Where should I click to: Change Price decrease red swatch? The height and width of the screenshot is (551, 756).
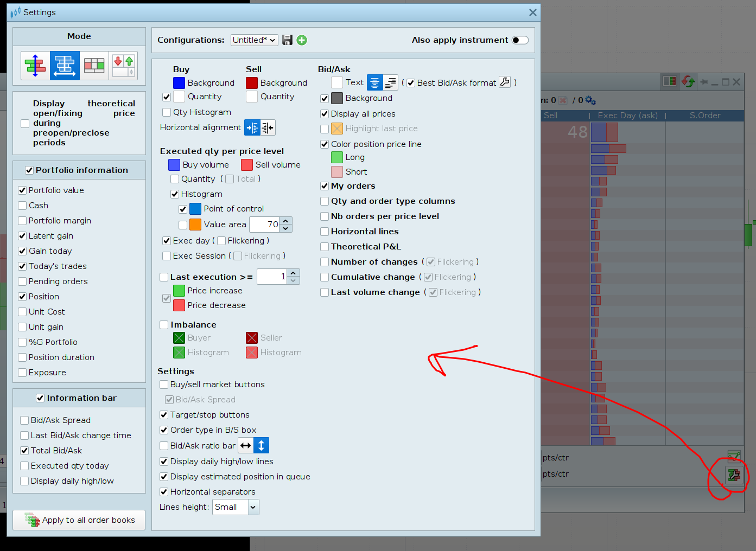coord(179,305)
